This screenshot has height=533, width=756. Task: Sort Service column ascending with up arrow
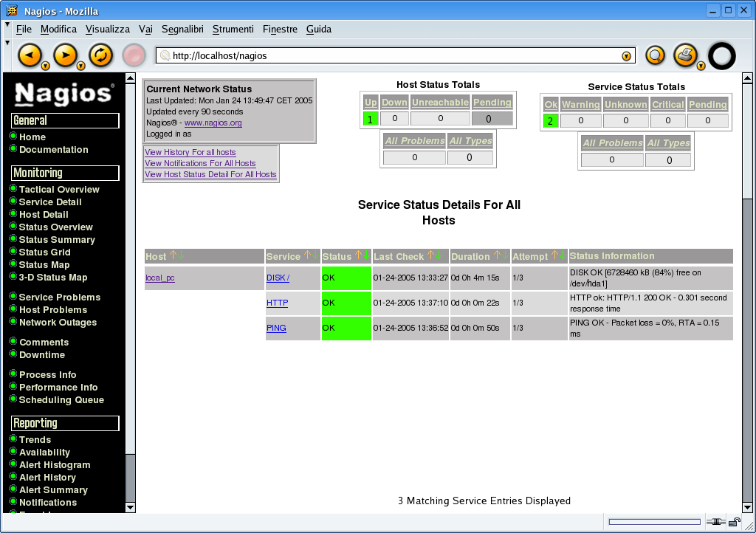click(x=307, y=255)
